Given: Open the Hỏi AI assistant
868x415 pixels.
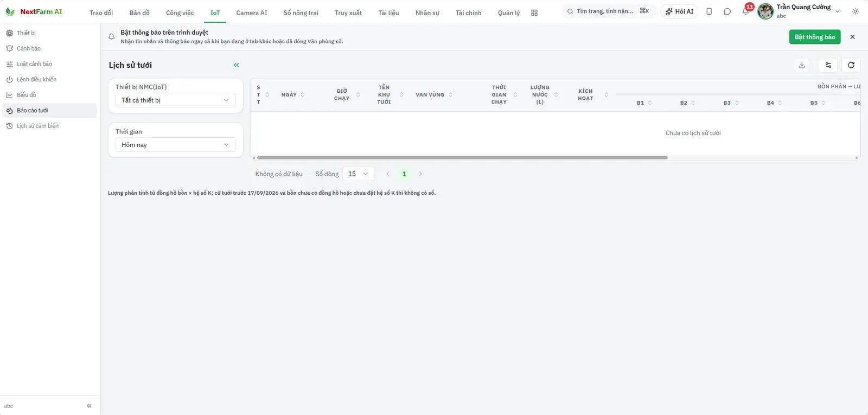Looking at the screenshot, I should (x=679, y=11).
